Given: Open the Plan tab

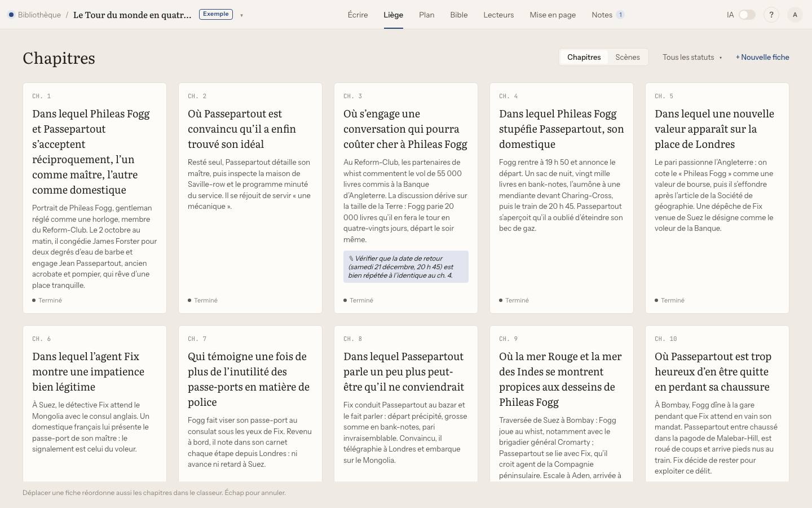Looking at the screenshot, I should click(x=427, y=15).
